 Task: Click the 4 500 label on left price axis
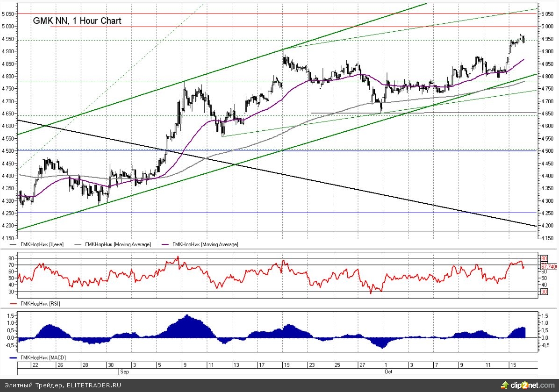click(8, 151)
